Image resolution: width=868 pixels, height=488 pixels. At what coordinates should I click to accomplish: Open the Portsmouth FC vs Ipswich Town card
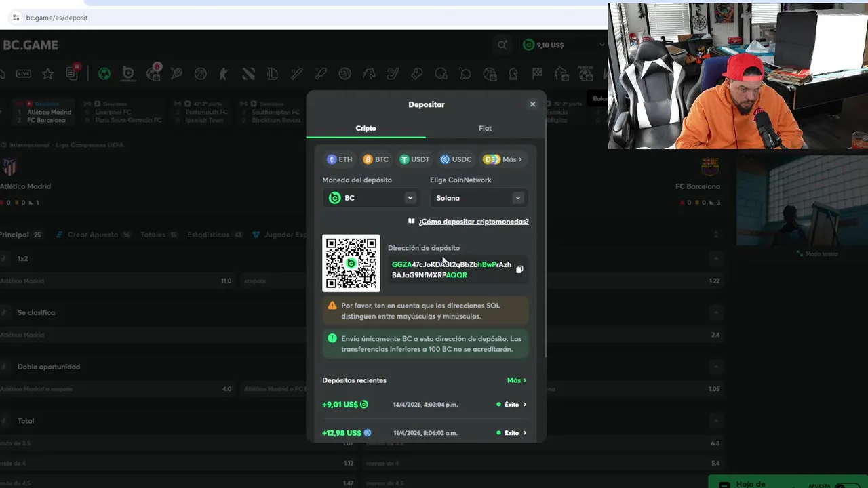[199, 112]
